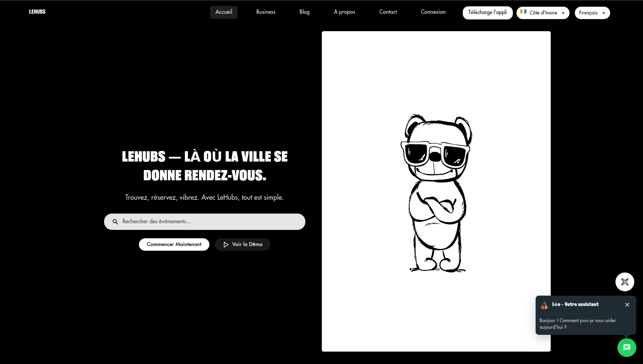Navigate to the Blog page
Screen dimensions: 643x364
304,12
